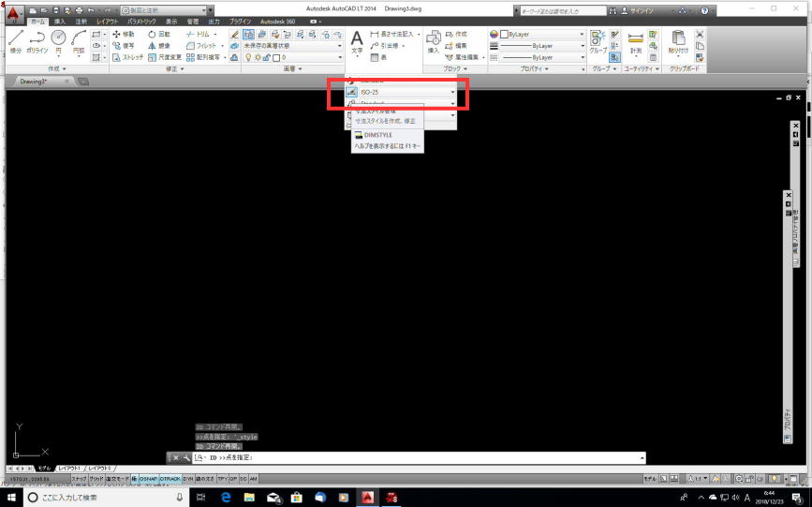Expand the 画層 (Layers) panel
The image size is (812, 507).
tap(292, 69)
